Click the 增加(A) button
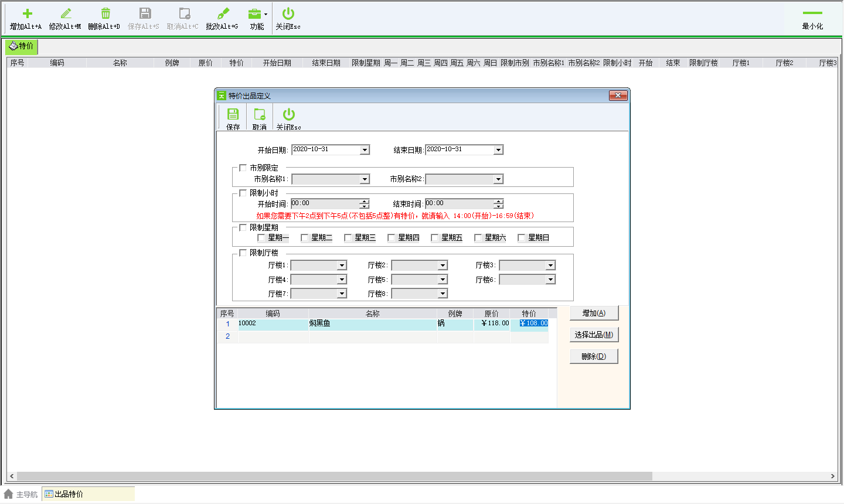The height and width of the screenshot is (504, 844). [x=594, y=313]
